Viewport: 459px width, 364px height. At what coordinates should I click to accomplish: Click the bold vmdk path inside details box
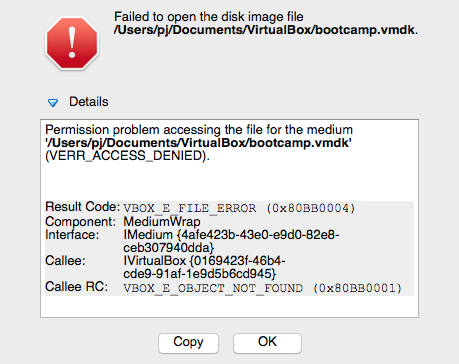tap(198, 143)
